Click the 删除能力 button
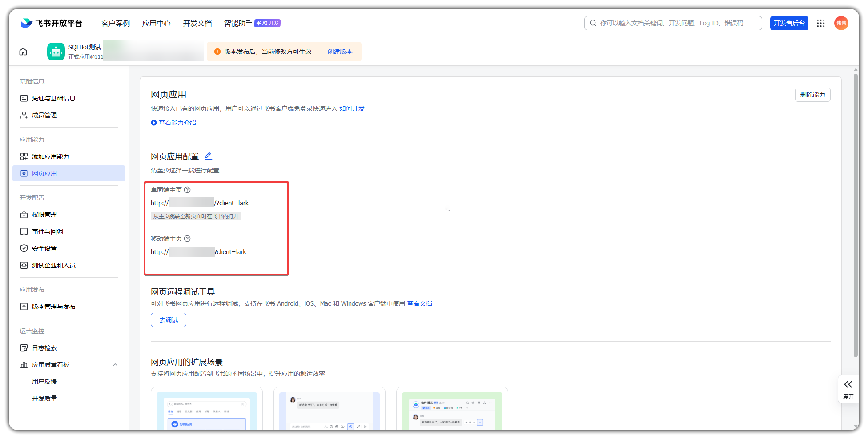This screenshot has height=439, width=868. [812, 95]
